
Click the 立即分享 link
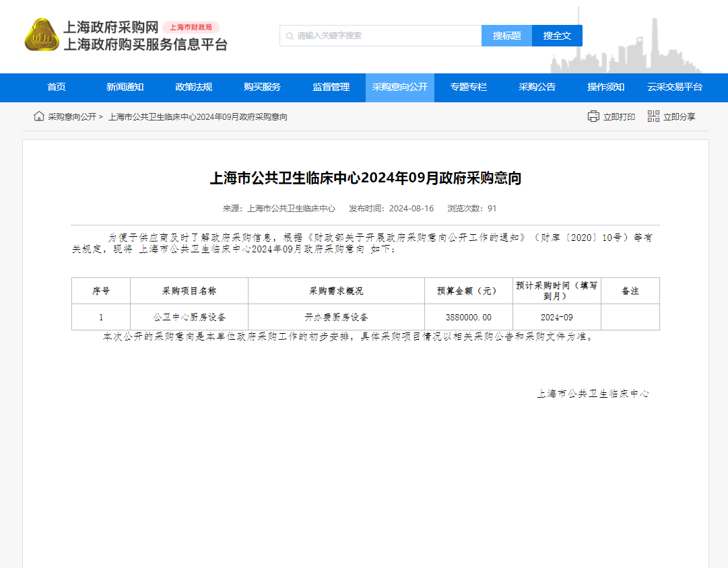tap(680, 117)
